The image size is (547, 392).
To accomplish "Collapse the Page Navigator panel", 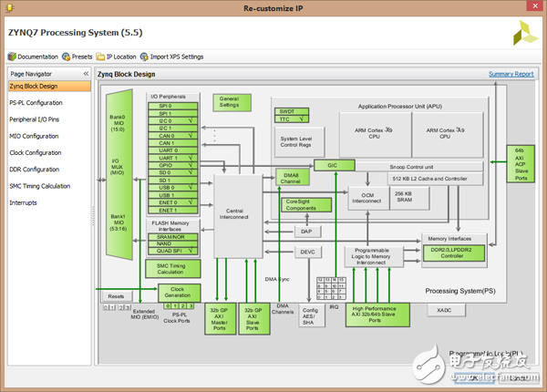I will tap(87, 73).
